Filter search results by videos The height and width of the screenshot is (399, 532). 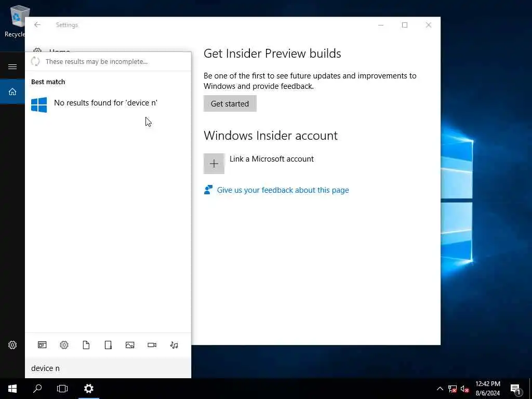[152, 345]
